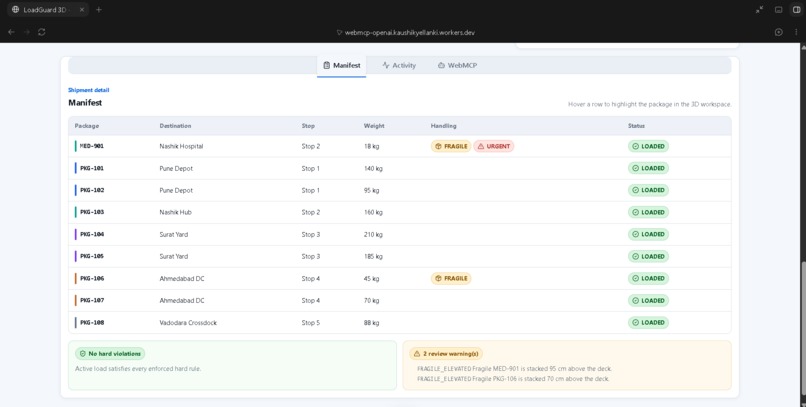Open the WebMCP tab
Screen dimensions: 806x407
457,66
